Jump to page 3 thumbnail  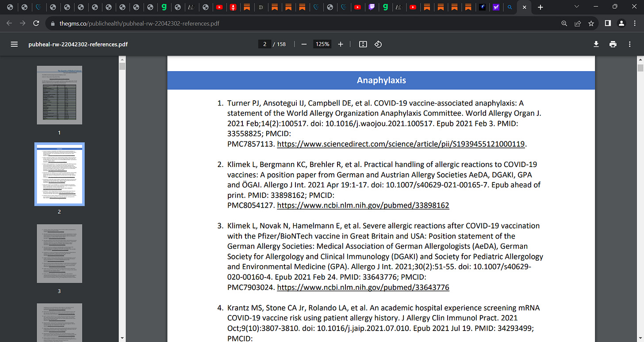tap(59, 254)
